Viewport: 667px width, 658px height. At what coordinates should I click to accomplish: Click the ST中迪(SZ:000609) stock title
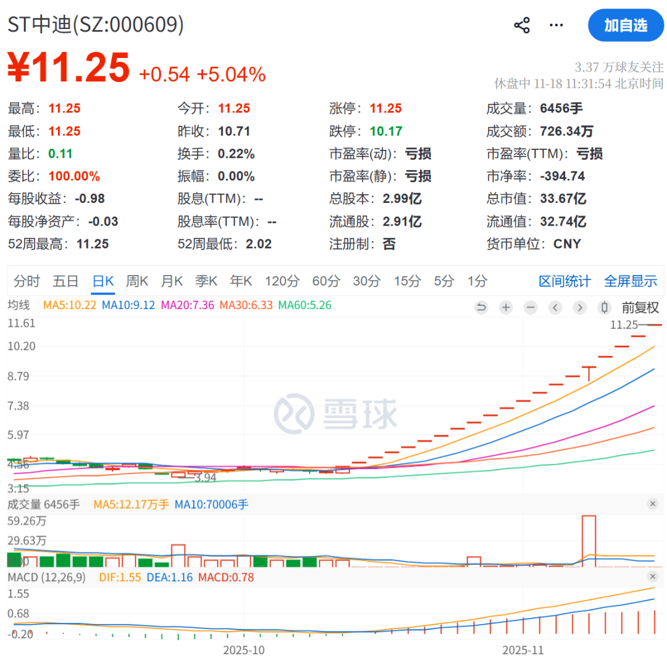[x=96, y=25]
